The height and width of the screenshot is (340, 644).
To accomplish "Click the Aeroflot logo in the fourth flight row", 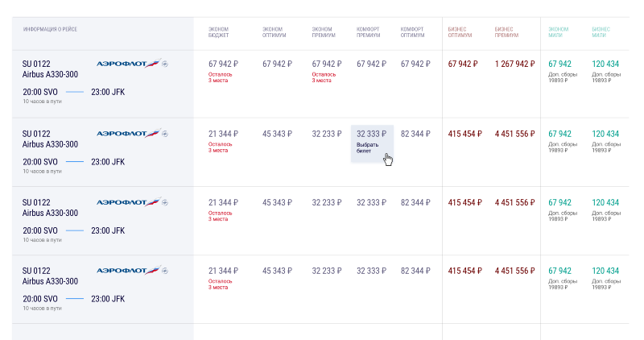I will click(128, 270).
